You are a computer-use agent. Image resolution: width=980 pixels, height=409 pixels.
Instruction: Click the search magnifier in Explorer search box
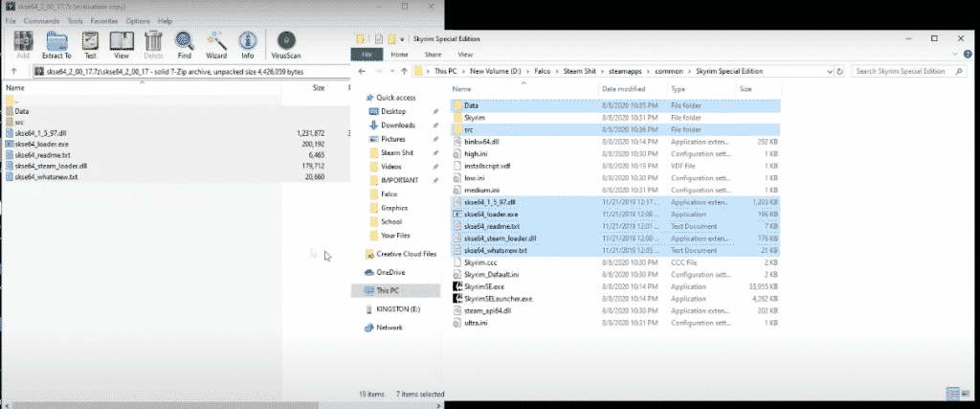point(959,71)
